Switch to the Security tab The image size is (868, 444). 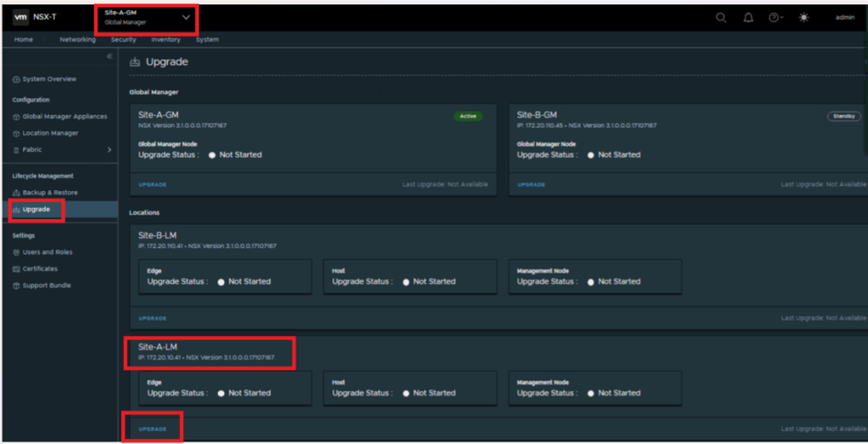click(123, 39)
